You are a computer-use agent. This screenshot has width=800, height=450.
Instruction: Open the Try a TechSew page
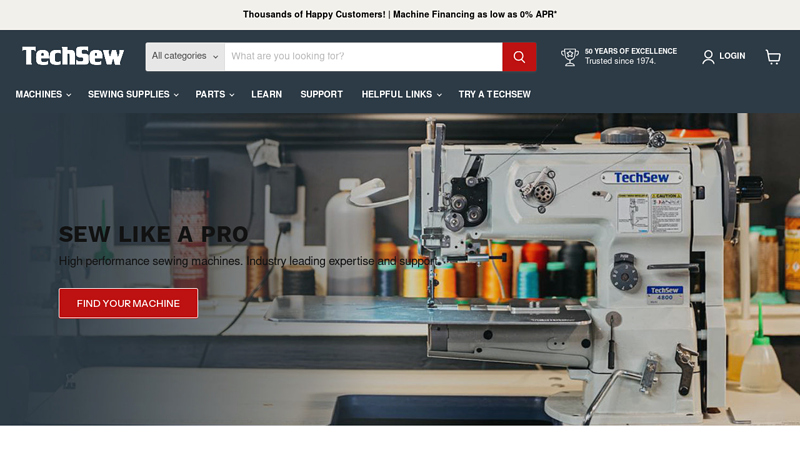click(x=494, y=94)
